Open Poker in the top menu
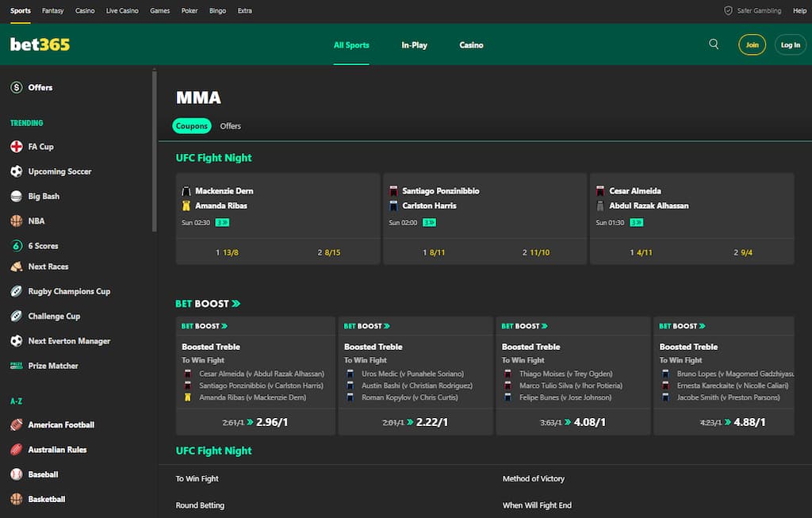The height and width of the screenshot is (518, 812). click(x=190, y=10)
